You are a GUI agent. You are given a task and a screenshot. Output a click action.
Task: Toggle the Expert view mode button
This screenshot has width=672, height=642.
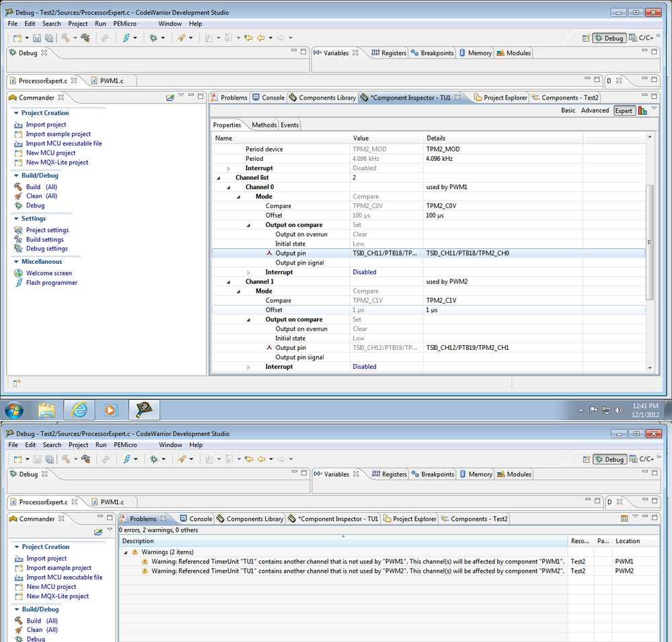coord(624,110)
